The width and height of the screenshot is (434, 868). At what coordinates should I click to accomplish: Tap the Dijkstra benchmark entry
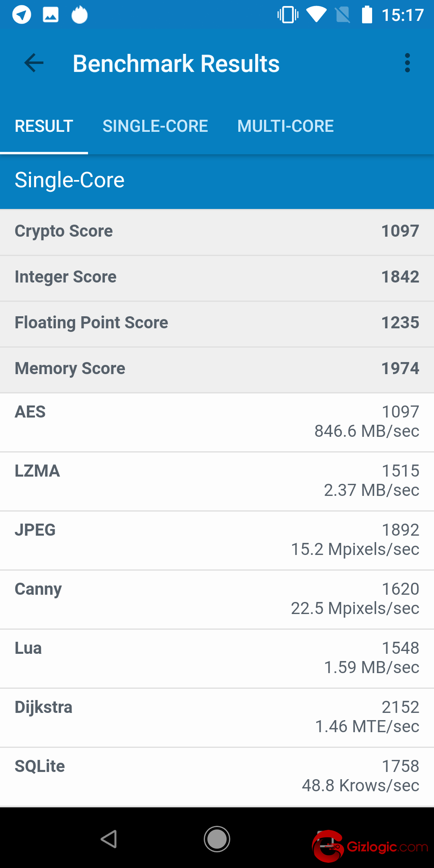217,717
